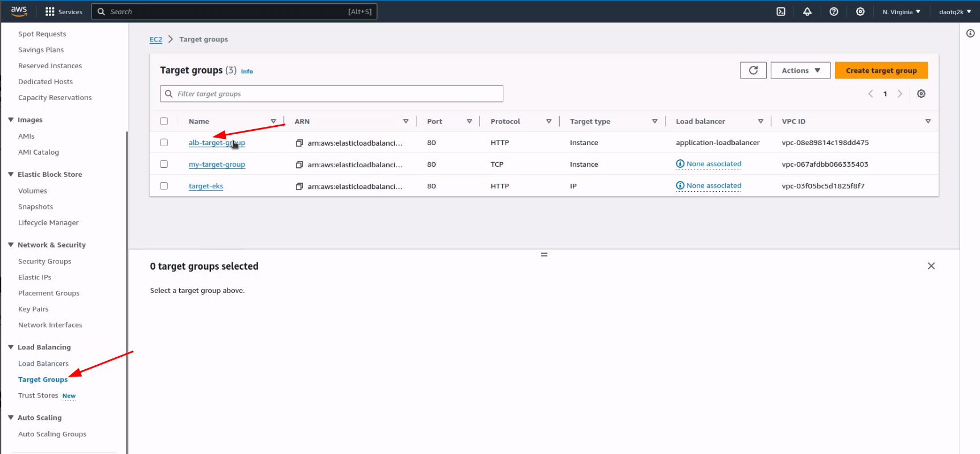Viewport: 980px width, 454px height.
Task: Sort by Load balancer column arrow
Action: point(760,121)
